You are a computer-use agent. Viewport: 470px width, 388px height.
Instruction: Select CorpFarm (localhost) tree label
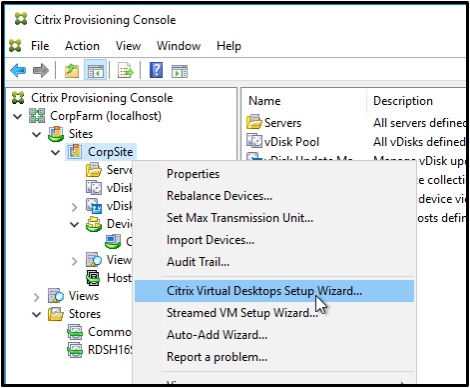pos(106,116)
